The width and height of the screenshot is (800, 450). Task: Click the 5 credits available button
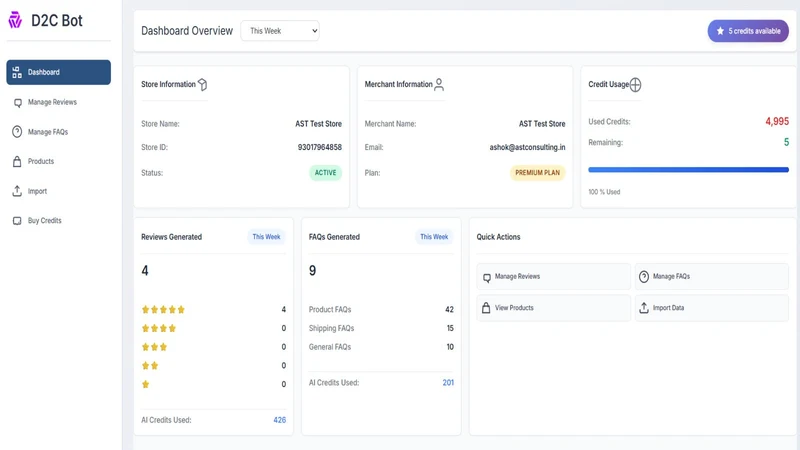click(x=748, y=31)
